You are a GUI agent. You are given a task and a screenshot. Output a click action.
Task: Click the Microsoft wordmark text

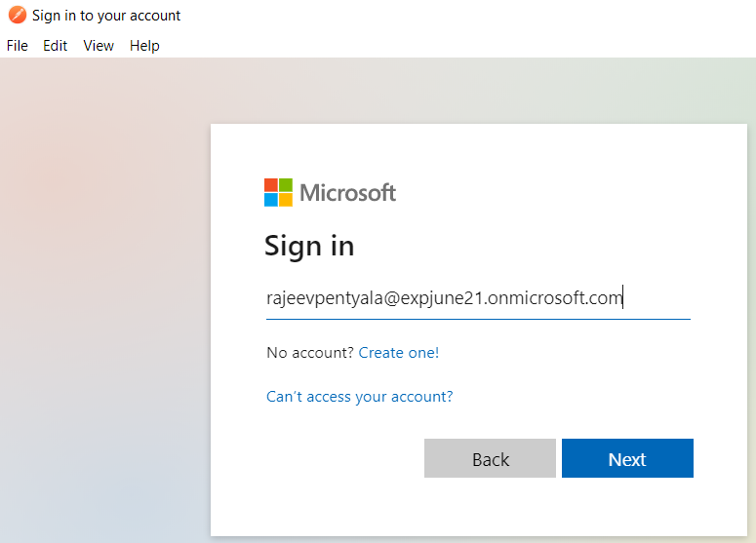pyautogui.click(x=347, y=192)
